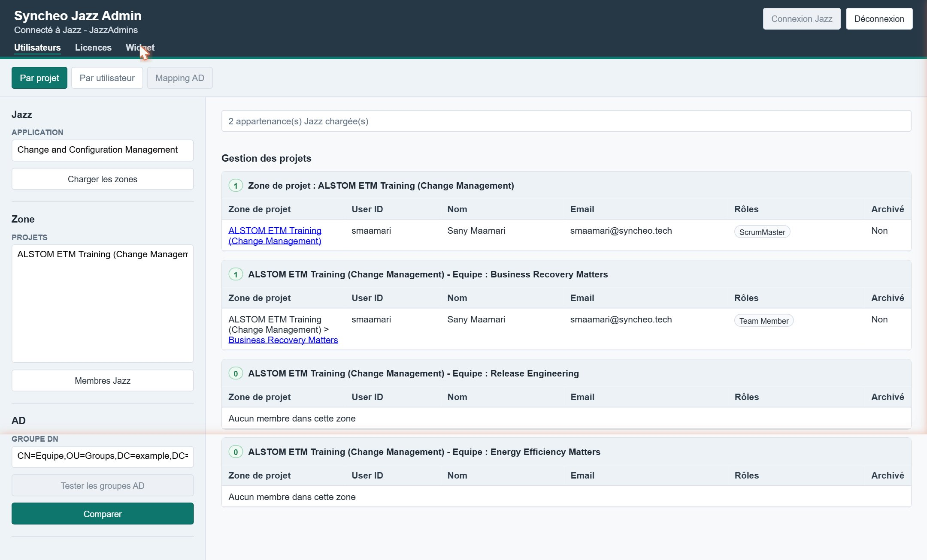Click count badge for Release Engineering team
Screen dimensions: 927x560
(236, 373)
